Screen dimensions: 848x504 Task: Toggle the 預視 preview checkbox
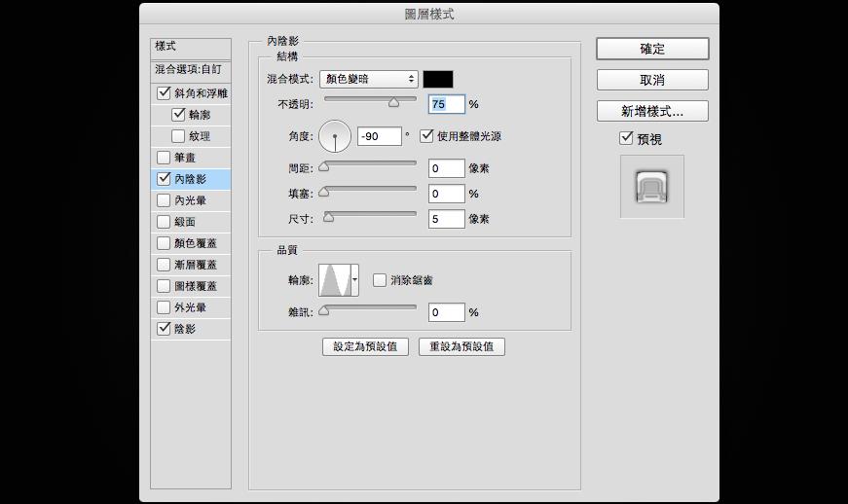(x=626, y=138)
